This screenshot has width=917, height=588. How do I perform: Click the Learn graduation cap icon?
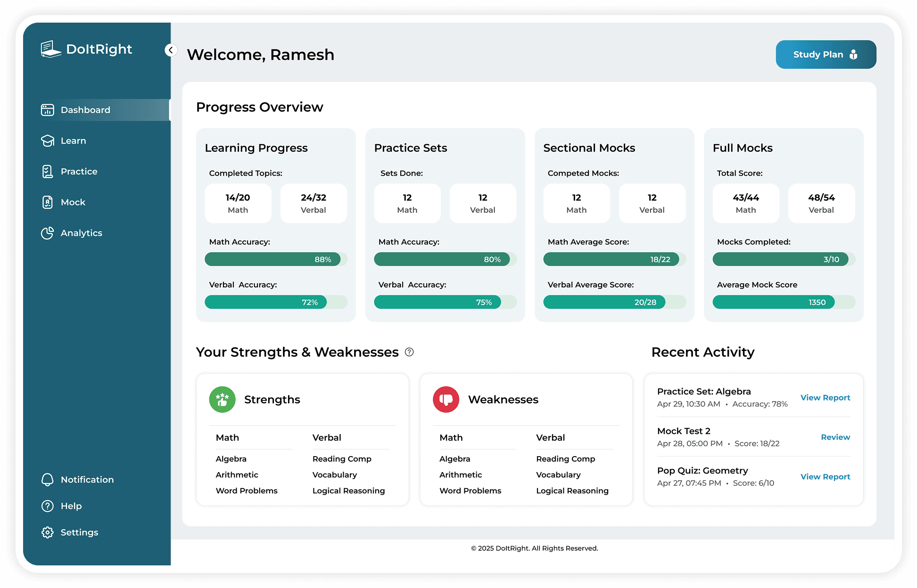click(x=48, y=141)
